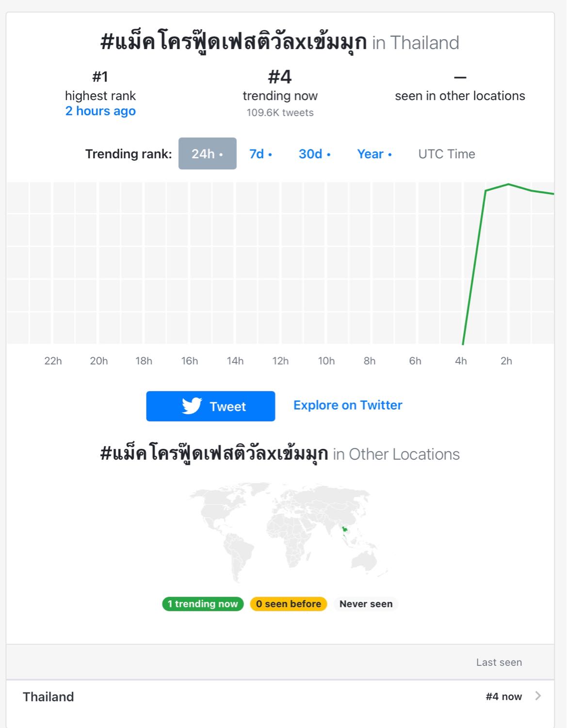This screenshot has width=567, height=728.
Task: Open the Explore on Twitter link
Action: (348, 405)
